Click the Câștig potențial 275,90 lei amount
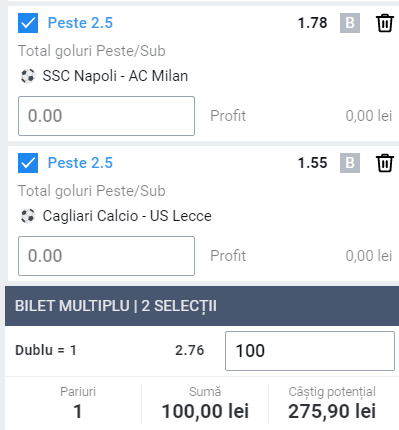This screenshot has height=430, width=399. [x=332, y=411]
